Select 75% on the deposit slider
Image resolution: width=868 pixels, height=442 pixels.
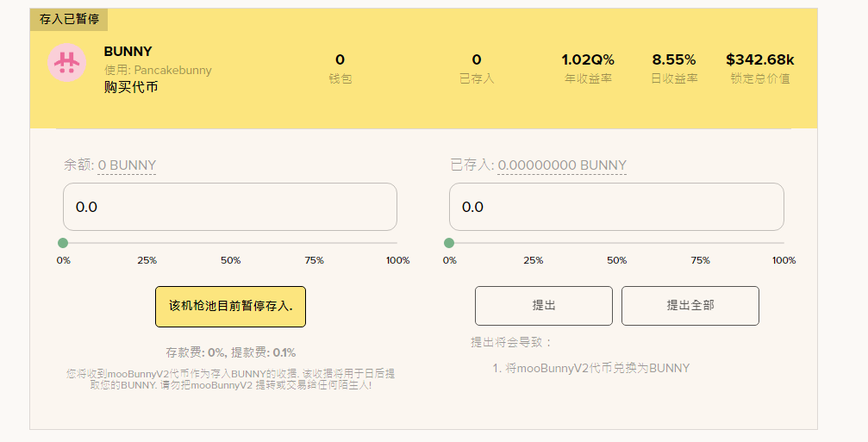point(314,260)
